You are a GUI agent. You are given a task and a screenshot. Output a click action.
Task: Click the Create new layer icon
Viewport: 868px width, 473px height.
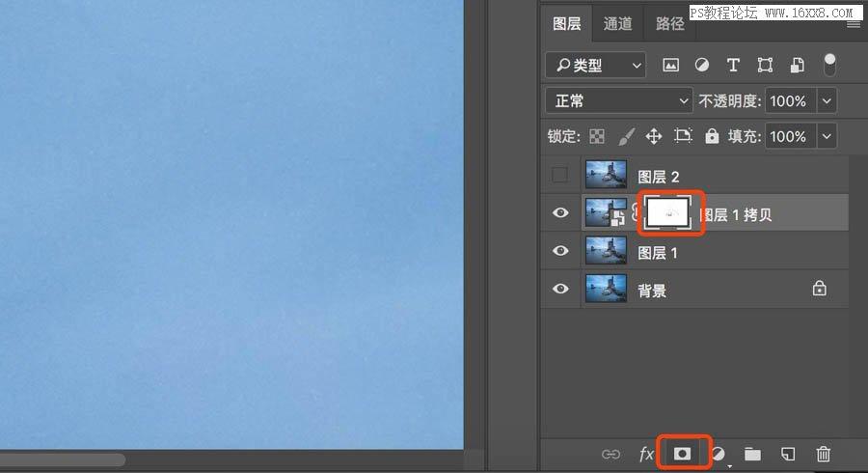(x=788, y=453)
